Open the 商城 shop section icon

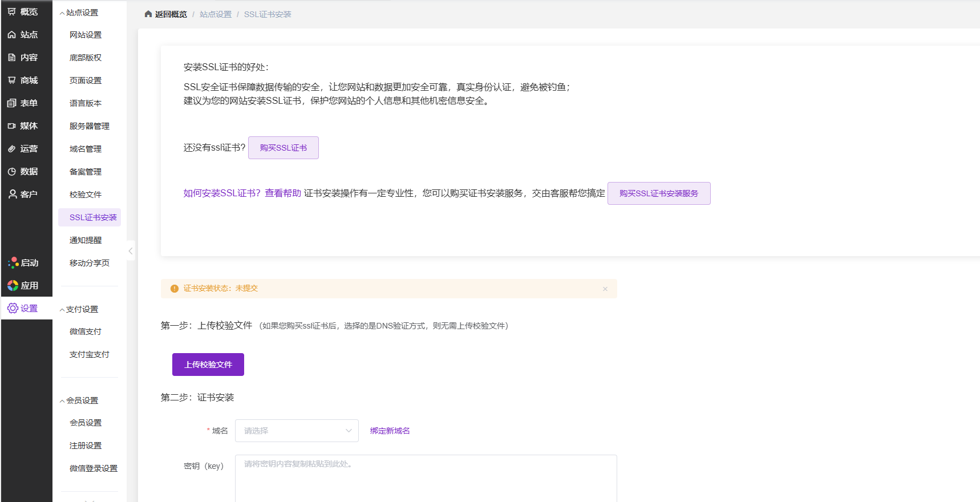pos(12,80)
